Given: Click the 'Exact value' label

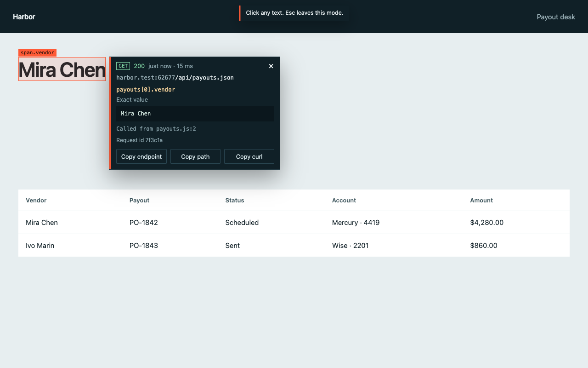Looking at the screenshot, I should (x=132, y=100).
